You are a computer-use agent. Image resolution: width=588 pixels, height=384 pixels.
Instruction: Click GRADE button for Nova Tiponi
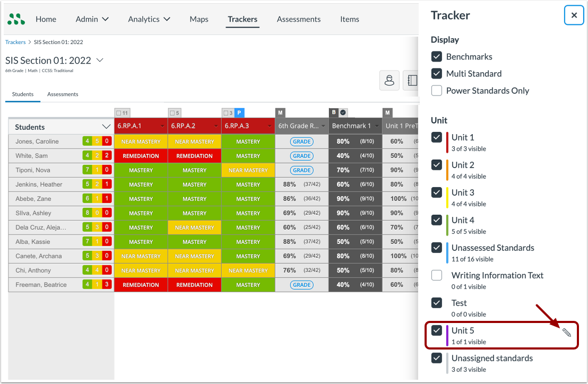(301, 170)
